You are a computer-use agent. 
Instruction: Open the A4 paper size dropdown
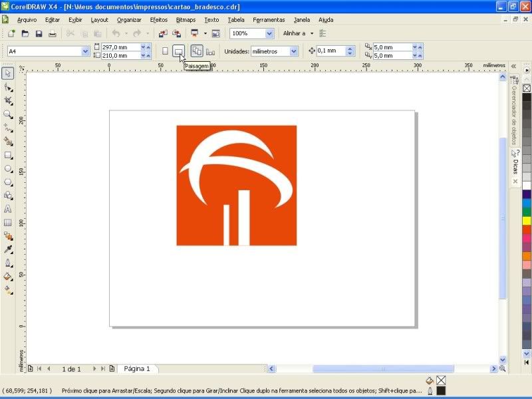click(x=85, y=51)
